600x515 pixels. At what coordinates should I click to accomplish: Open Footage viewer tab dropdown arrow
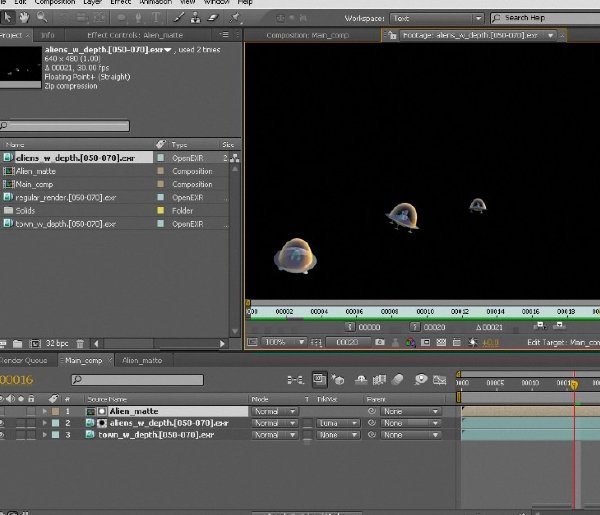click(550, 36)
